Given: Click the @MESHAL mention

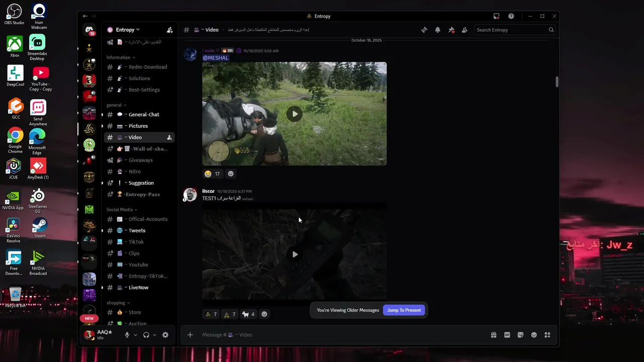Looking at the screenshot, I should tap(215, 58).
